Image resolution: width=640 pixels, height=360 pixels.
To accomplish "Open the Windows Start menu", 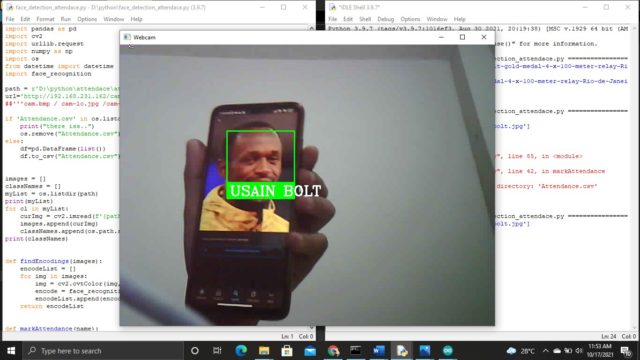I will pos(11,351).
